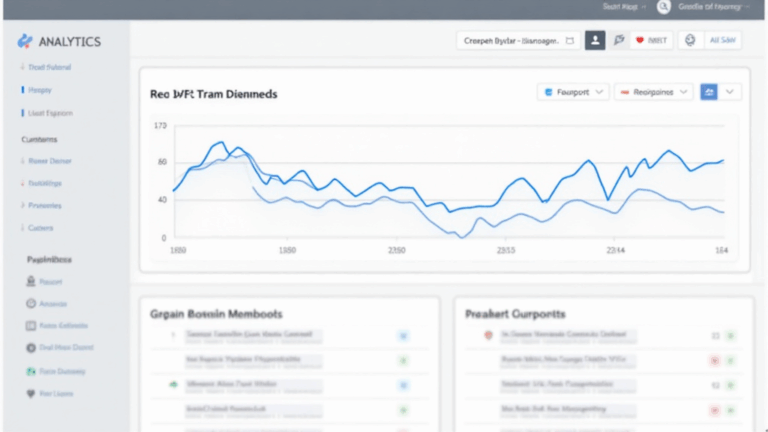Toggle the blue chart view button
Image resolution: width=768 pixels, height=432 pixels.
pos(709,92)
